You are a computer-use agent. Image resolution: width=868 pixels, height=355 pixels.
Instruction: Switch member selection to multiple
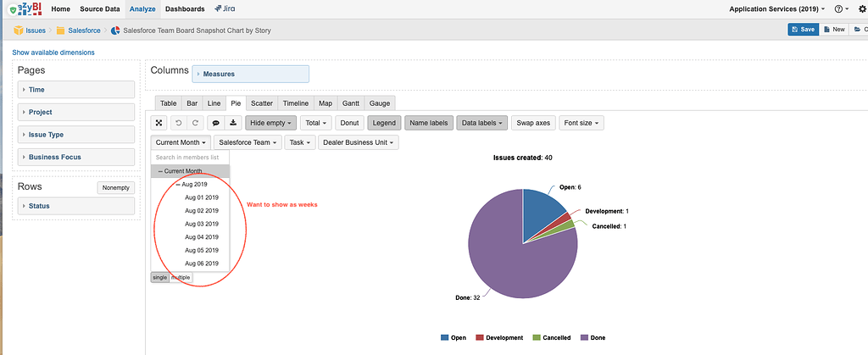181,278
